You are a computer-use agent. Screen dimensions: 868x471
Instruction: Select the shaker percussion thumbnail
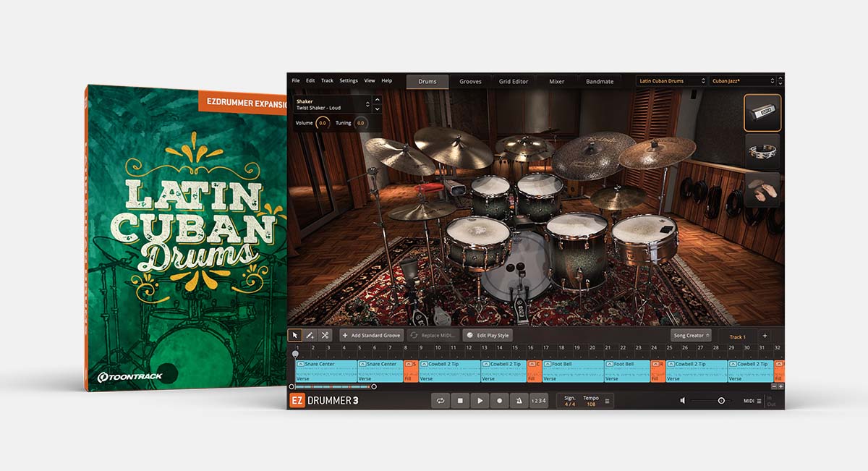762,113
